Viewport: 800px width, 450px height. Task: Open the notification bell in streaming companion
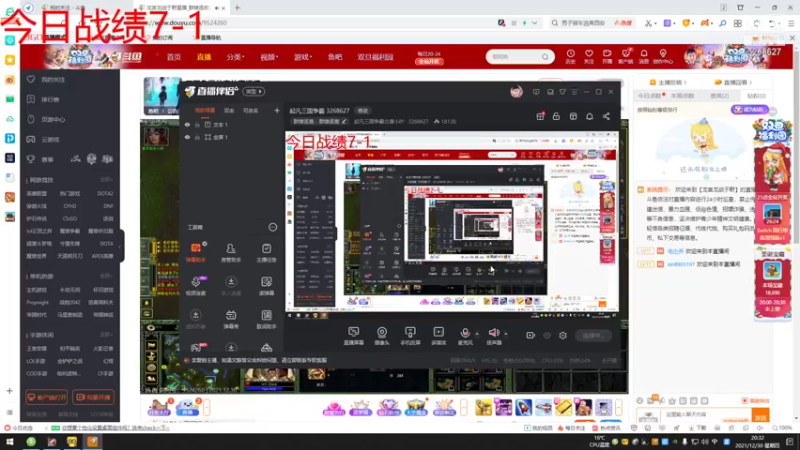click(x=589, y=116)
